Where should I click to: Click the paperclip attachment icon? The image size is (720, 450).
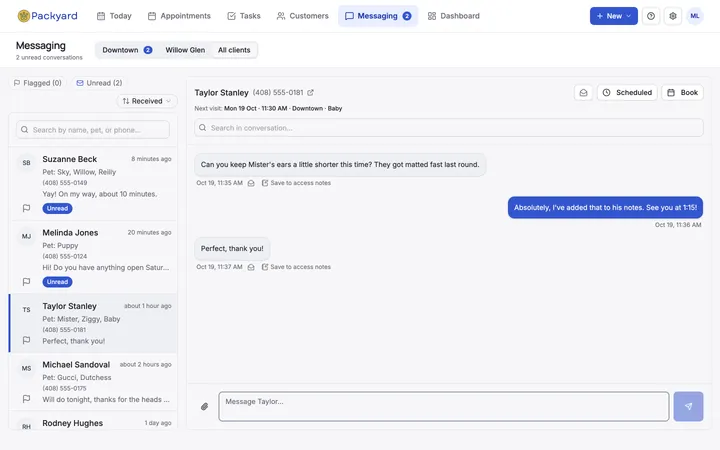tap(205, 406)
